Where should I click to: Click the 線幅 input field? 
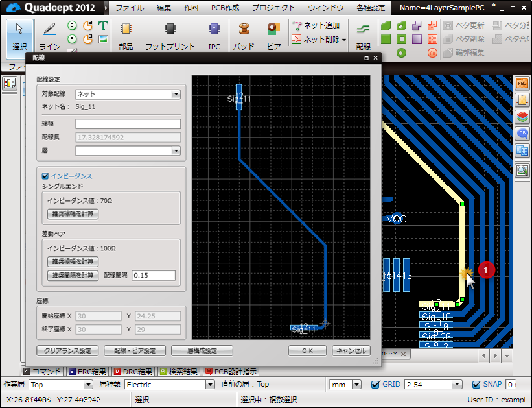(x=128, y=124)
